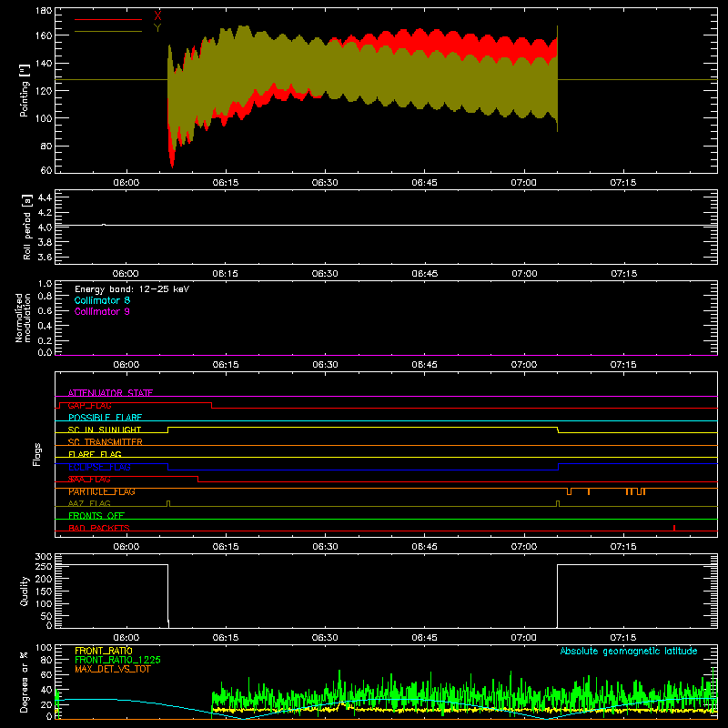Click the red BAD_PACKETS spike after 07:15
The width and height of the screenshot is (728, 728).
pos(674,528)
